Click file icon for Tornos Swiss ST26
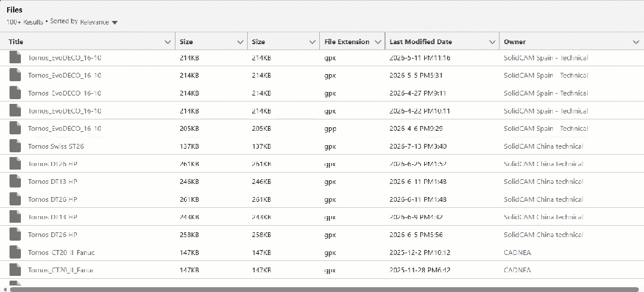The image size is (644, 292). (15, 146)
